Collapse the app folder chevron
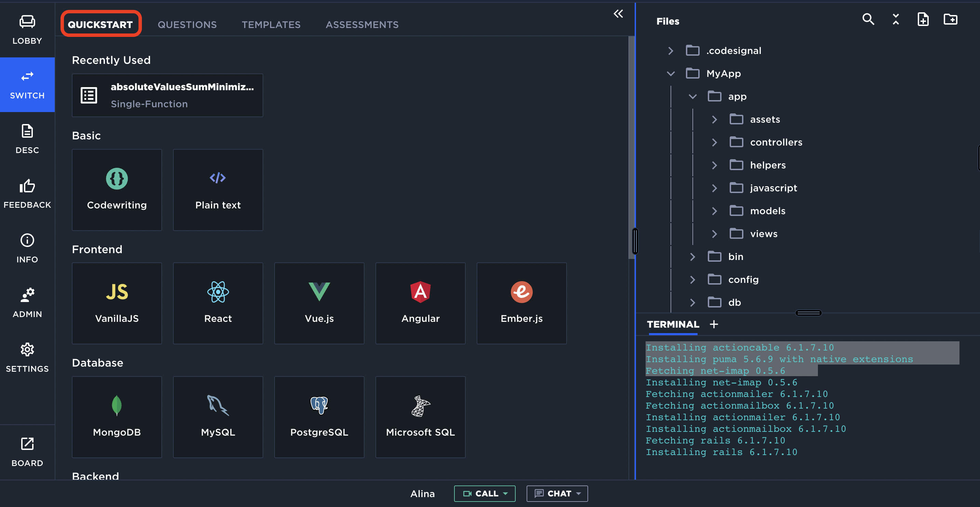980x507 pixels. pyautogui.click(x=692, y=97)
